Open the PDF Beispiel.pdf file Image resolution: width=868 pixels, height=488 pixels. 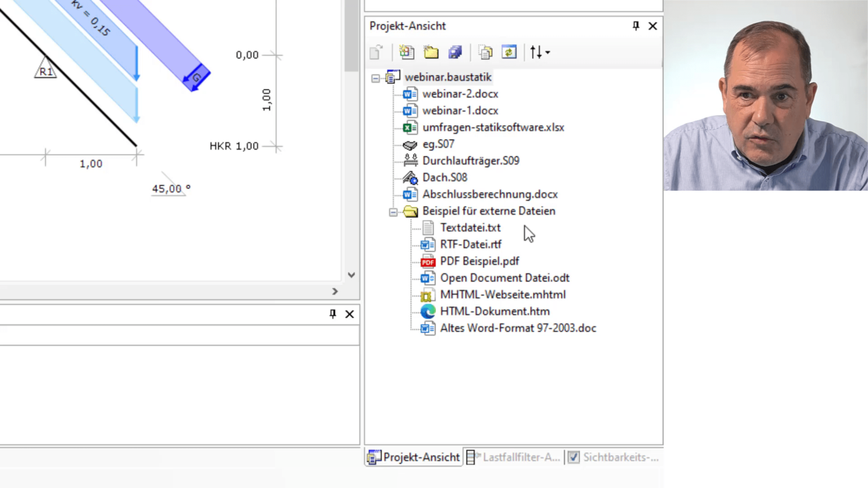tap(479, 261)
